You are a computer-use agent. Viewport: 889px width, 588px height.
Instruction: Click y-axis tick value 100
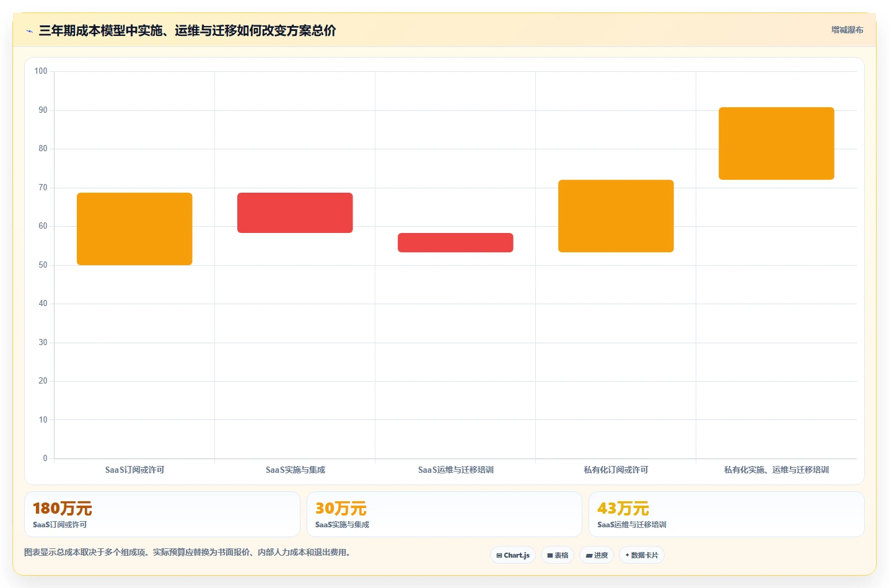coord(41,71)
